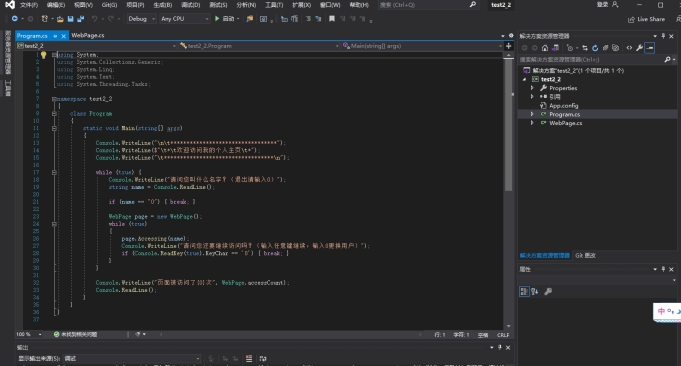This screenshot has height=366, width=681.
Task: Click the View Code icon in Solution Explorer
Action: point(629,48)
